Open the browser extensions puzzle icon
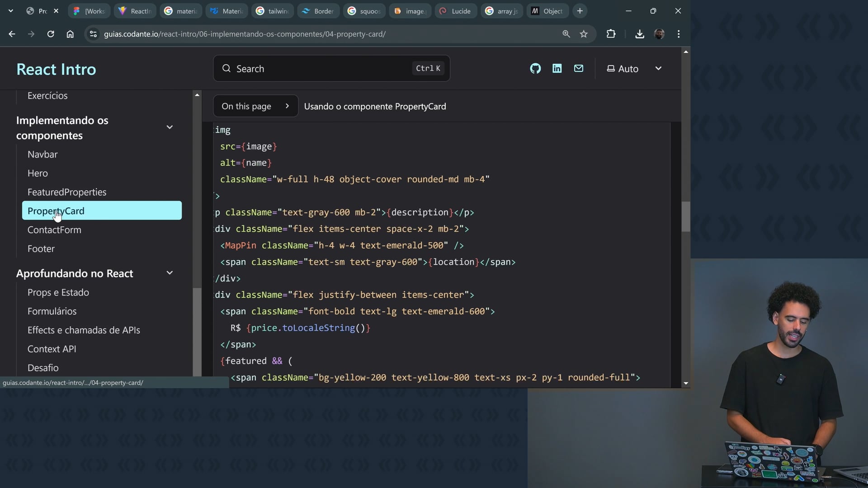 tap(611, 34)
